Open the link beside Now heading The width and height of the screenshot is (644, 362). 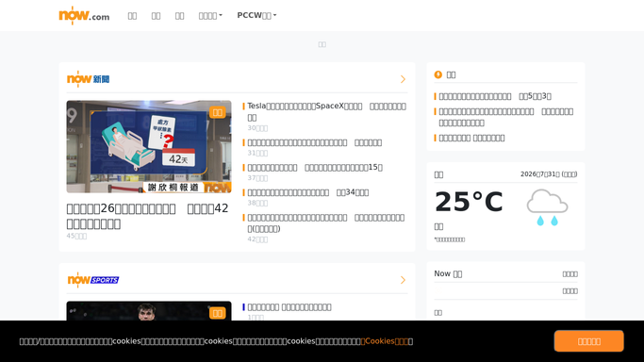point(570,274)
